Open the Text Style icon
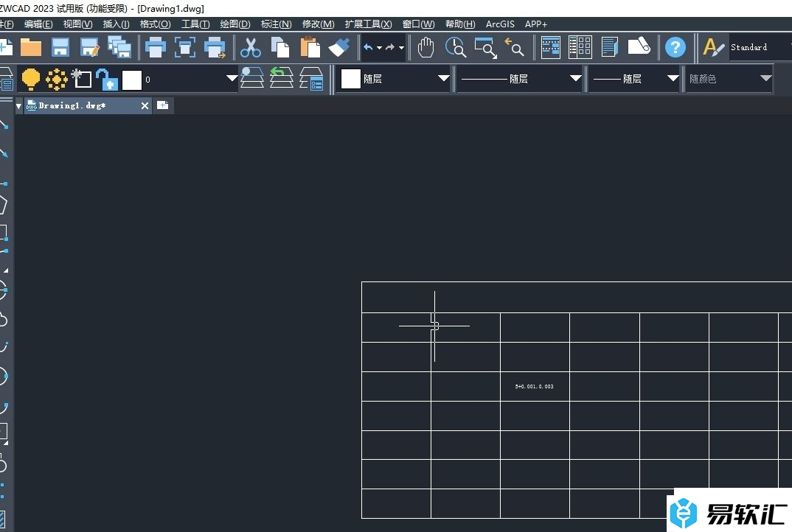Screen dimensions: 792x532 tap(714, 47)
